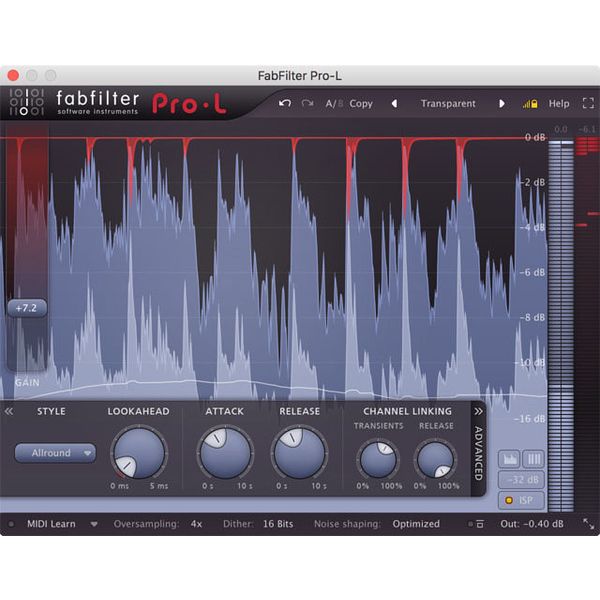Viewport: 600px width, 600px height.
Task: Click the STYLE heading
Action: (51, 411)
